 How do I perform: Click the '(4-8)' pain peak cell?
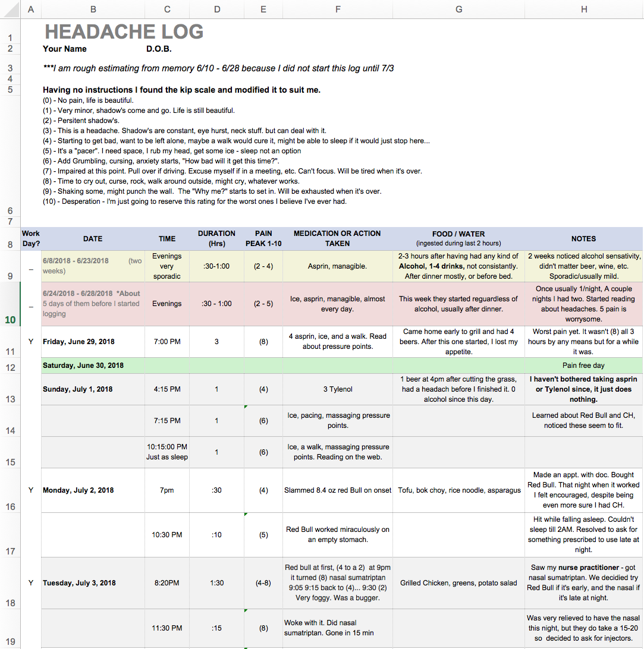click(263, 583)
